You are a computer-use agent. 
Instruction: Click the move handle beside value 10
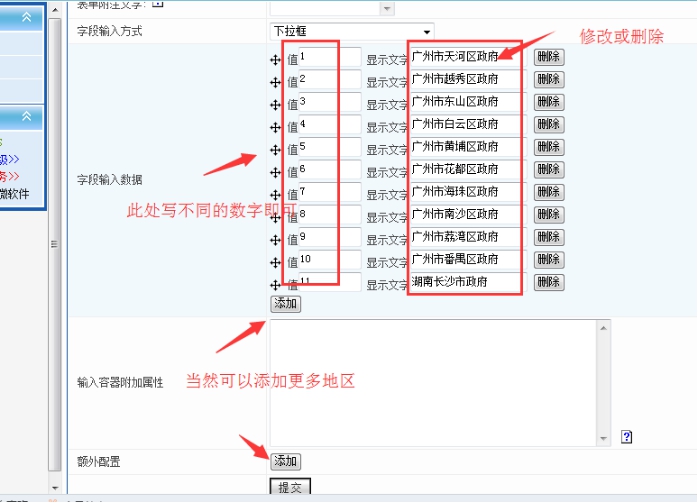pos(275,262)
